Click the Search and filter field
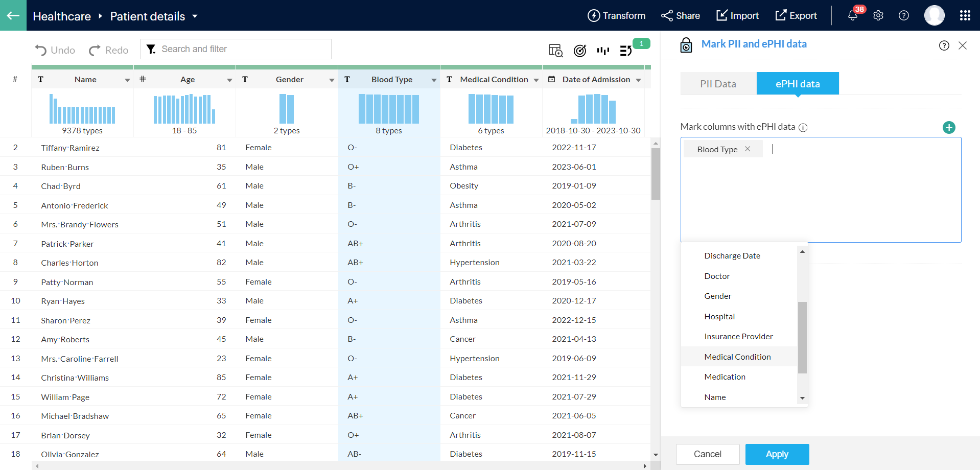 tap(236, 49)
